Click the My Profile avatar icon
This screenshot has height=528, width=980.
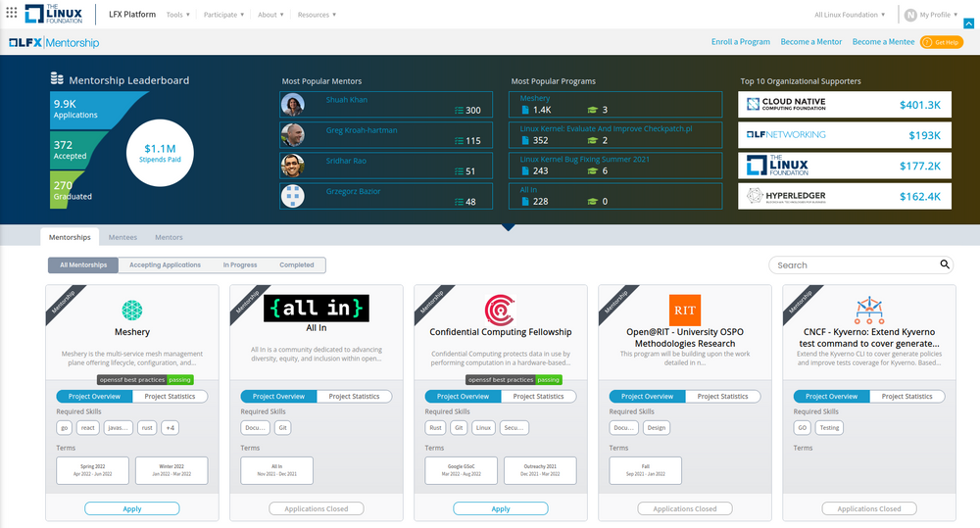point(910,15)
